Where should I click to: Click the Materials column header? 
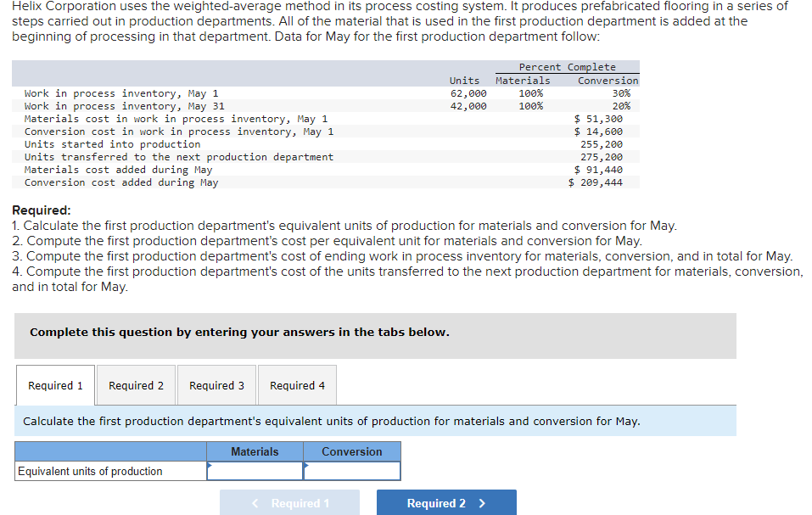(x=255, y=451)
